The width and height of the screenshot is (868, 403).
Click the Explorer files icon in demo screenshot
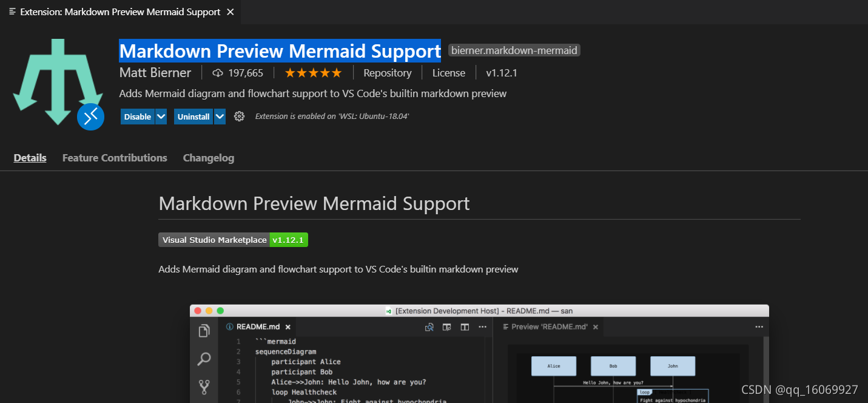coord(204,331)
